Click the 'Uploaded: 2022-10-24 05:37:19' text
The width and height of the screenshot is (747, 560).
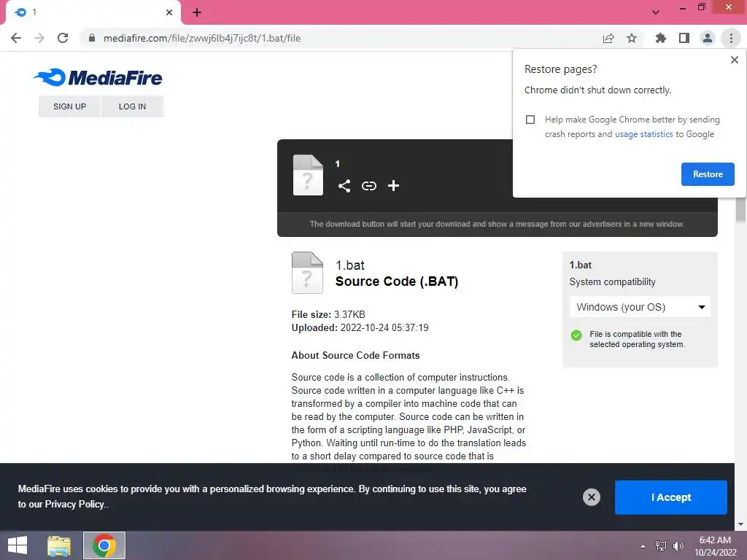coord(360,328)
